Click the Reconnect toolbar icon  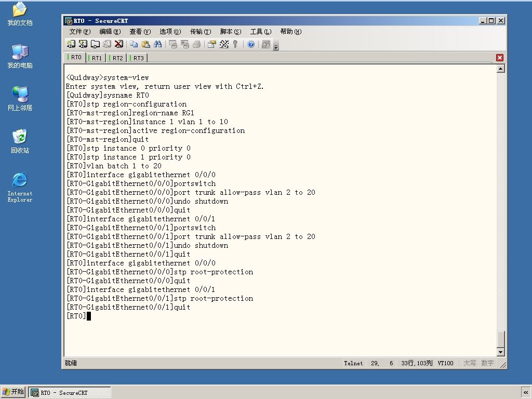(107, 44)
